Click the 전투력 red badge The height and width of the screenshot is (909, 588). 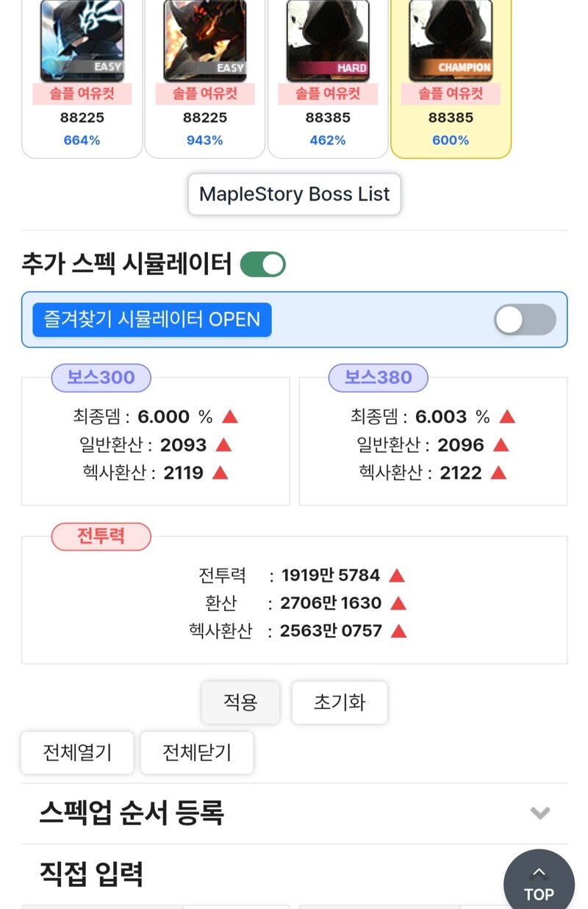coord(101,536)
